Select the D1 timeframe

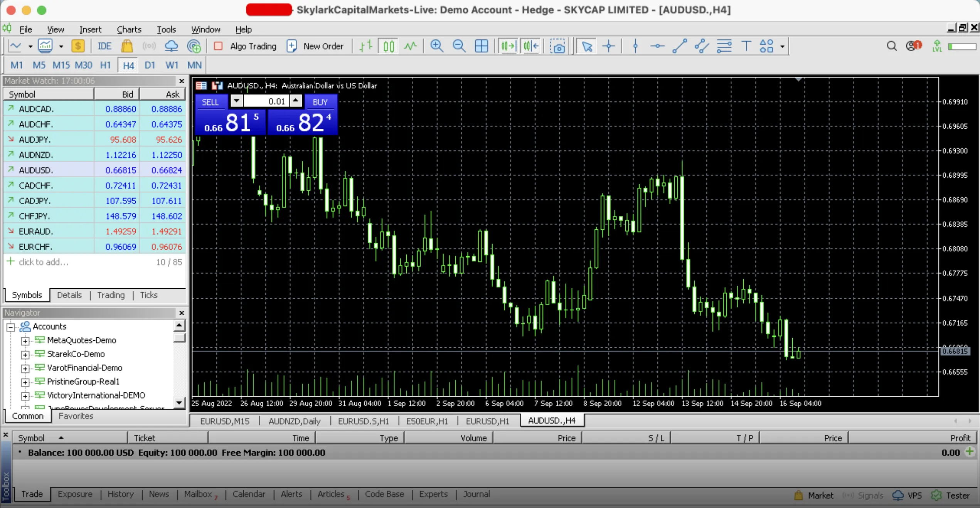(x=150, y=65)
